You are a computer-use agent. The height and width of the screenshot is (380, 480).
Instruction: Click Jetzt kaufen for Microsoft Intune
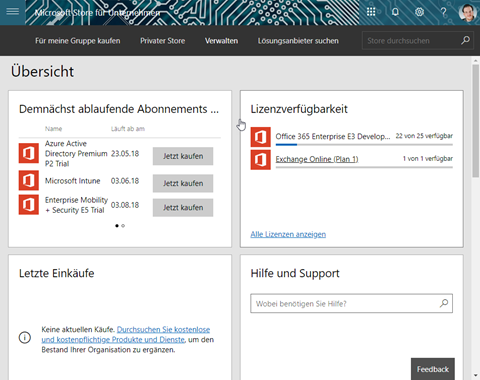click(183, 183)
